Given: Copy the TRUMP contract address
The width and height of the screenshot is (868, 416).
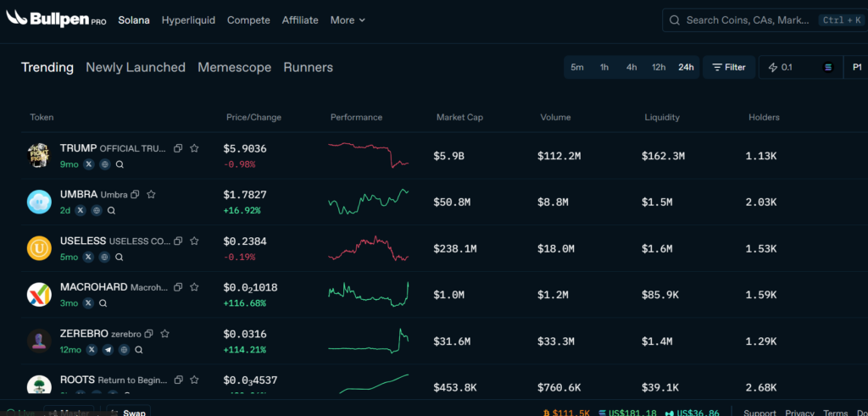Looking at the screenshot, I should tap(178, 148).
